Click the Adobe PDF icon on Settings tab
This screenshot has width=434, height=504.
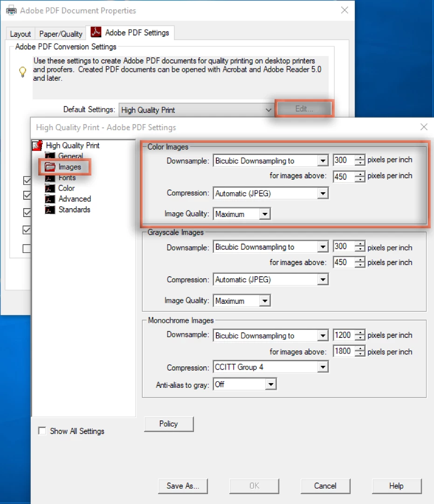pyautogui.click(x=96, y=32)
